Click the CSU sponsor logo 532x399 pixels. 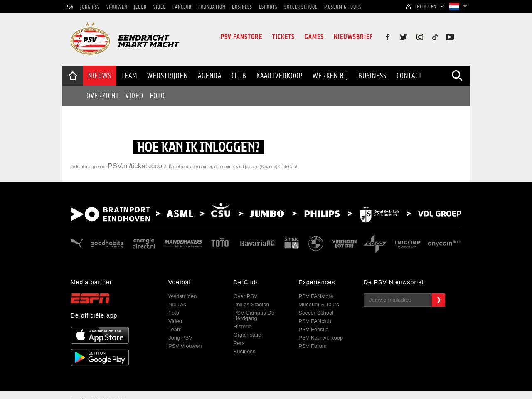[x=221, y=210]
